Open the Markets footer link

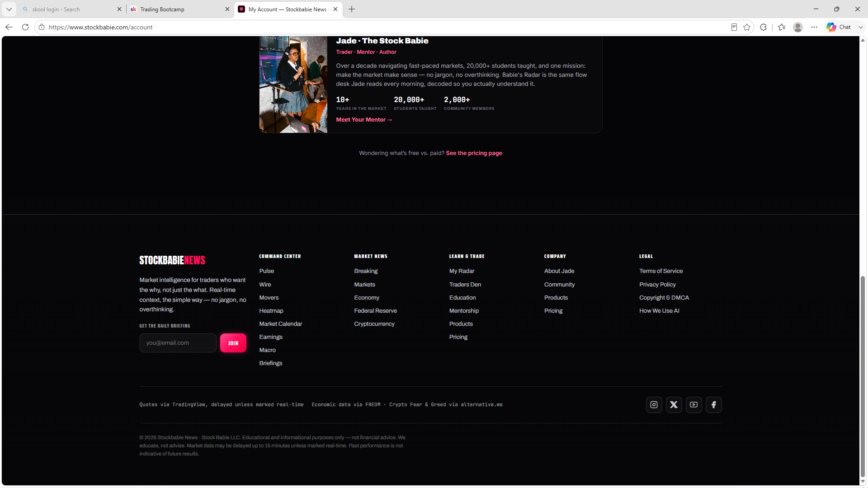tap(365, 285)
